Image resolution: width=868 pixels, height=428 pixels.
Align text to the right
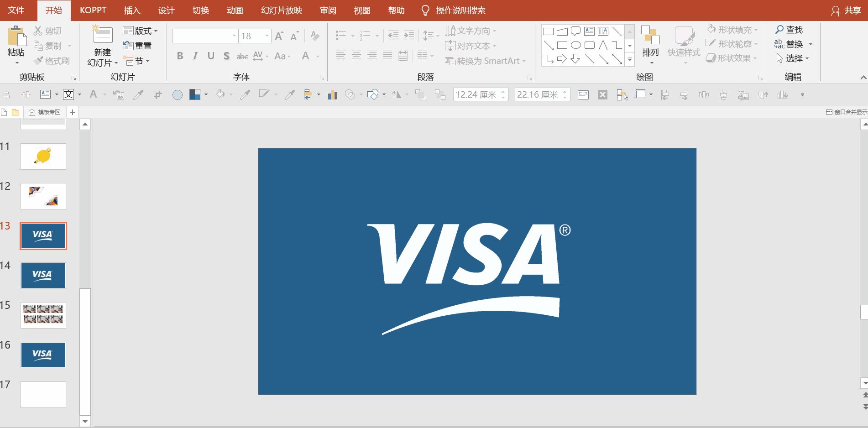[x=372, y=56]
